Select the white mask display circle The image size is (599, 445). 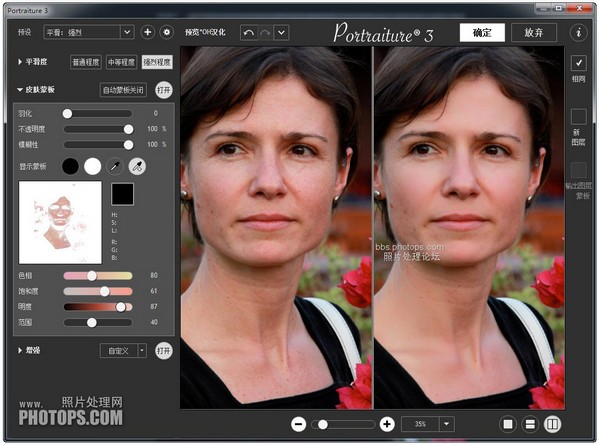pyautogui.click(x=92, y=167)
